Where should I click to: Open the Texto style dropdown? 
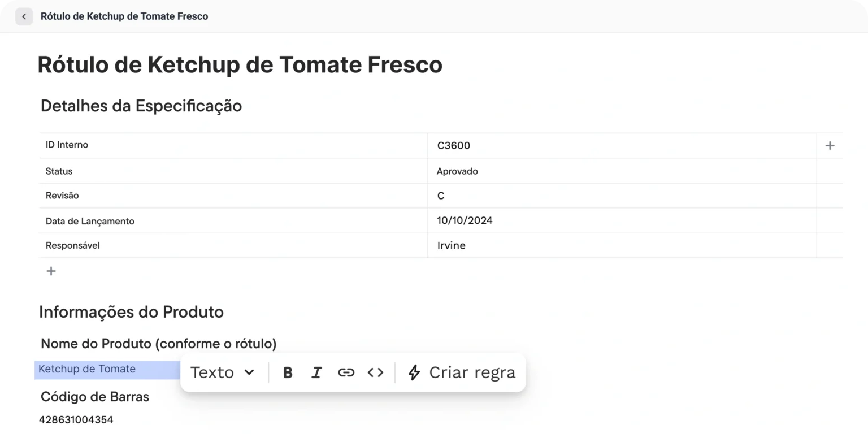[223, 372]
